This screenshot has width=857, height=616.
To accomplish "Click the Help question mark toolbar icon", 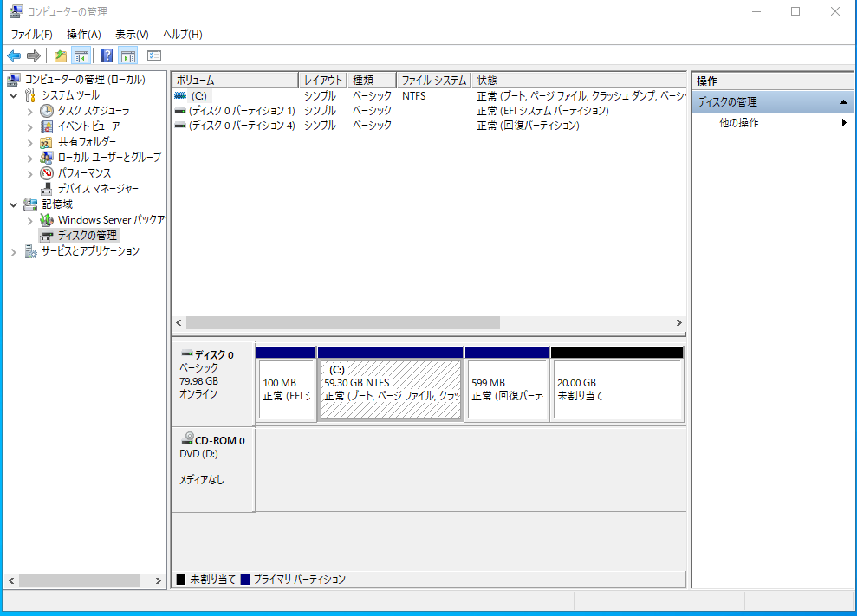I will tap(107, 56).
